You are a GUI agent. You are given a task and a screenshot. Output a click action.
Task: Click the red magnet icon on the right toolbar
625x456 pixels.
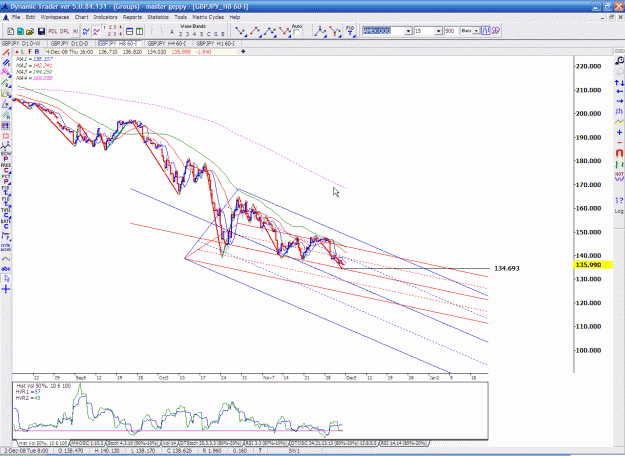619,153
